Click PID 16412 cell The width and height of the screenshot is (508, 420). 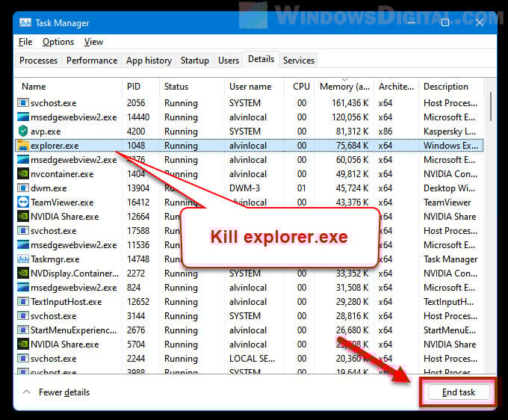click(138, 203)
